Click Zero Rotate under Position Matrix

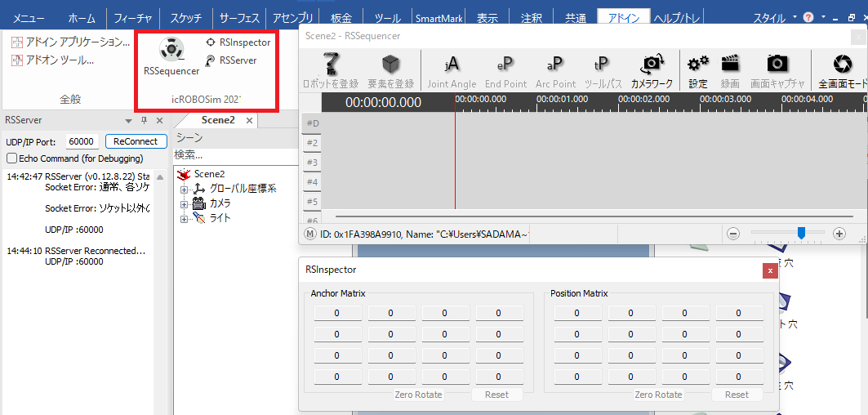658,395
